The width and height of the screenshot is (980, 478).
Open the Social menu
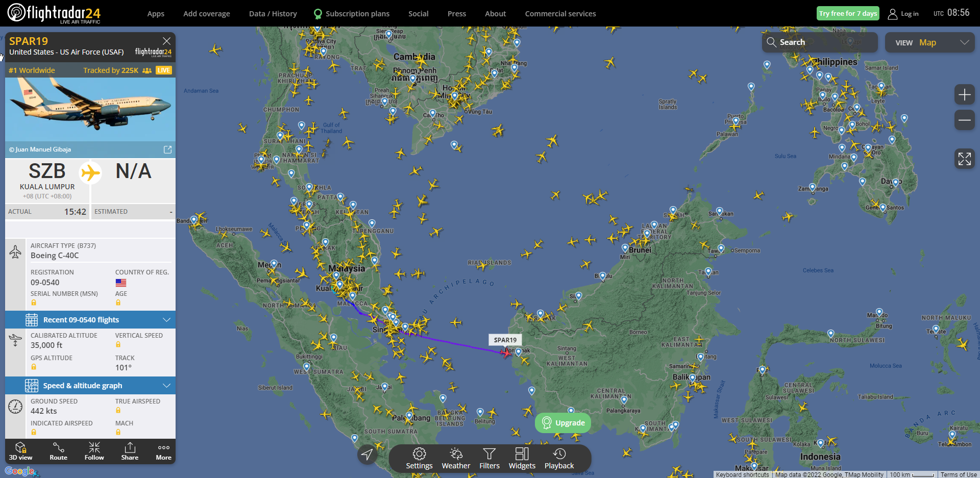click(419, 14)
